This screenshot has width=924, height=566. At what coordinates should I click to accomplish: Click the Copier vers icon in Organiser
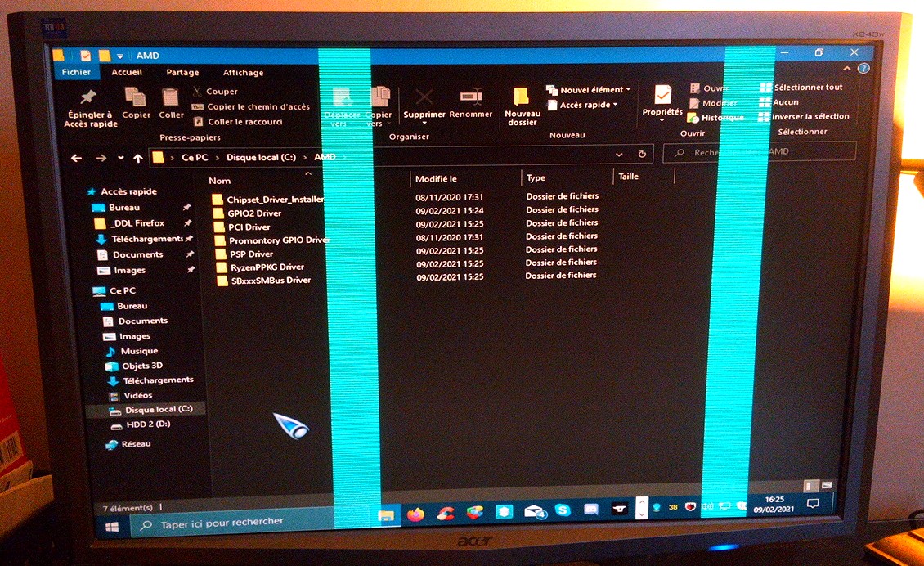380,96
